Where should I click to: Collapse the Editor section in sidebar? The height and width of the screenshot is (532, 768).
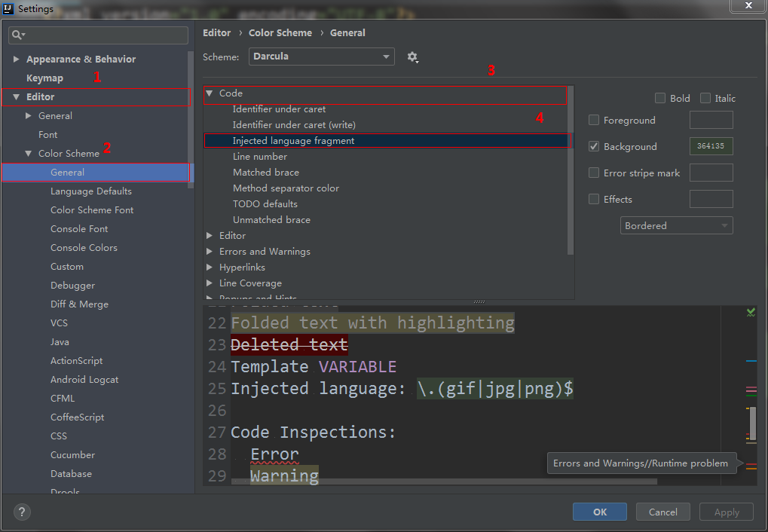[x=16, y=97]
